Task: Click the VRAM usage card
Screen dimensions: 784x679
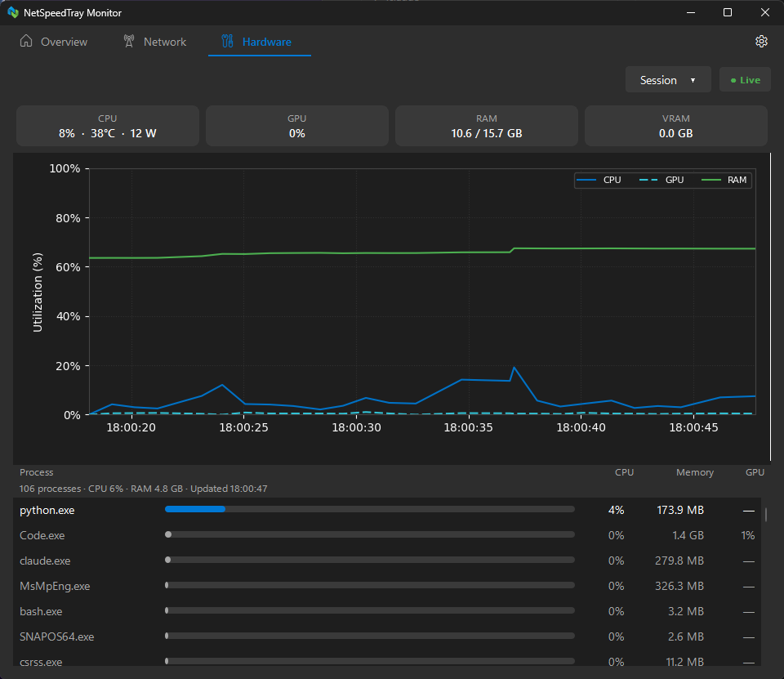Action: pos(676,126)
